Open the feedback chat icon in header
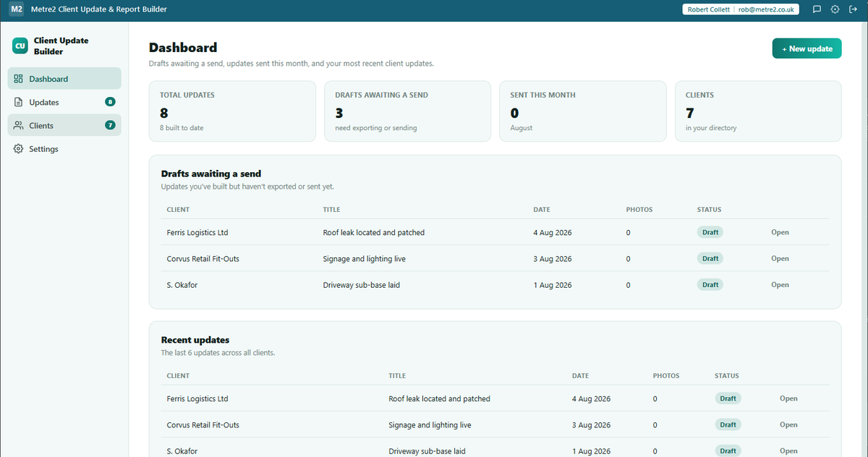868x457 pixels. [817, 9]
